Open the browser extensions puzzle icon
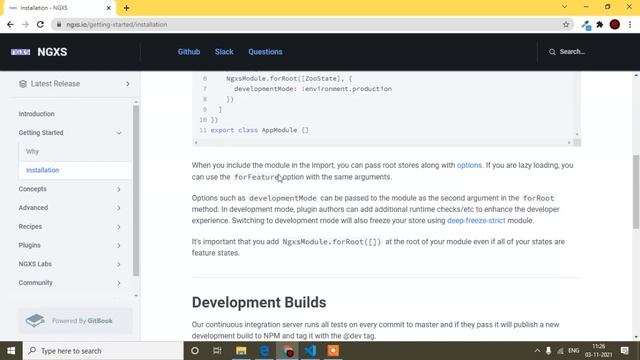The height and width of the screenshot is (360, 640). point(600,24)
